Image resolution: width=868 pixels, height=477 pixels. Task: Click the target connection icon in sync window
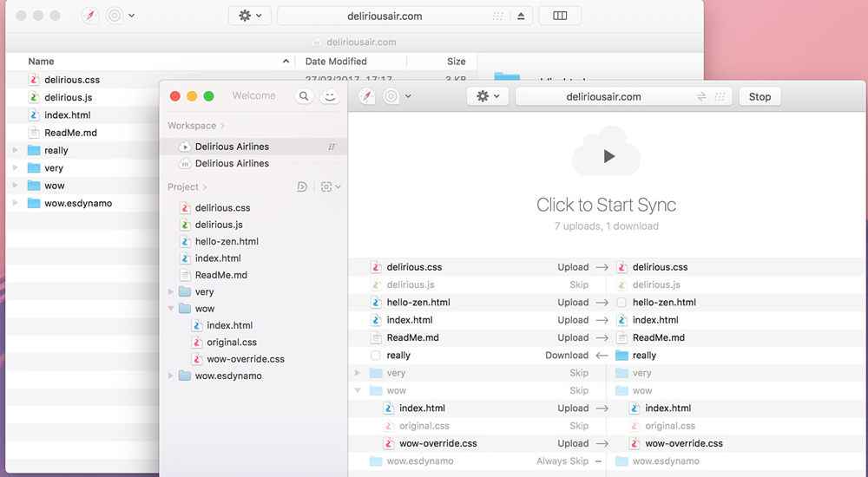[391, 96]
